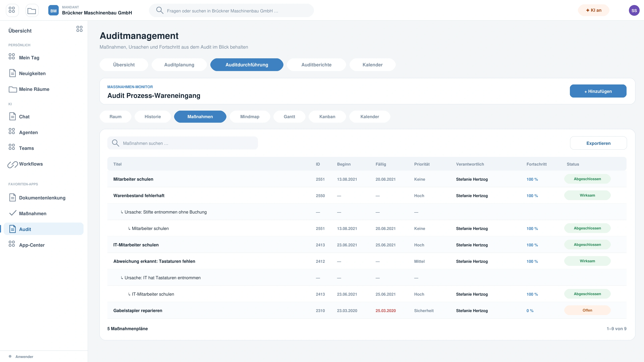Switch to the Auditplanung tab
Screen dimensions: 644x362
click(x=179, y=65)
